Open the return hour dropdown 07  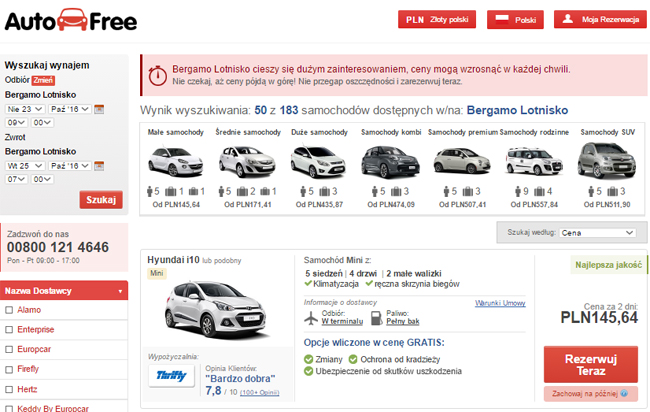point(17,179)
